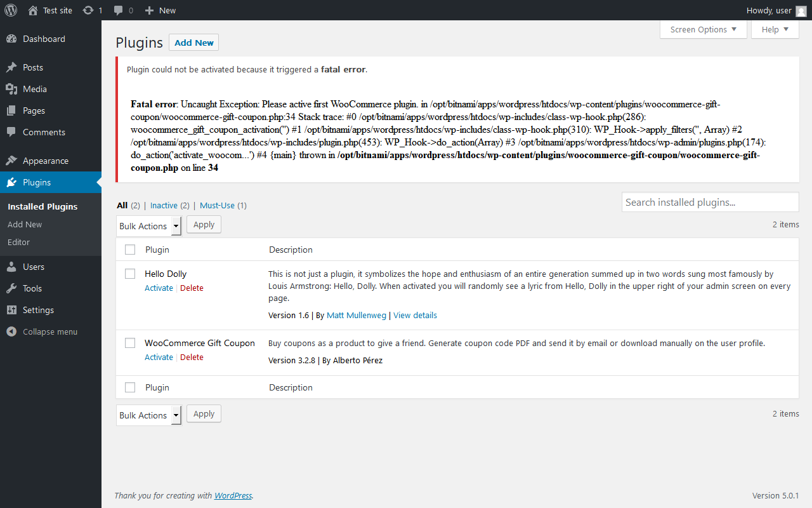Check the select-all box in table header

pos(130,250)
